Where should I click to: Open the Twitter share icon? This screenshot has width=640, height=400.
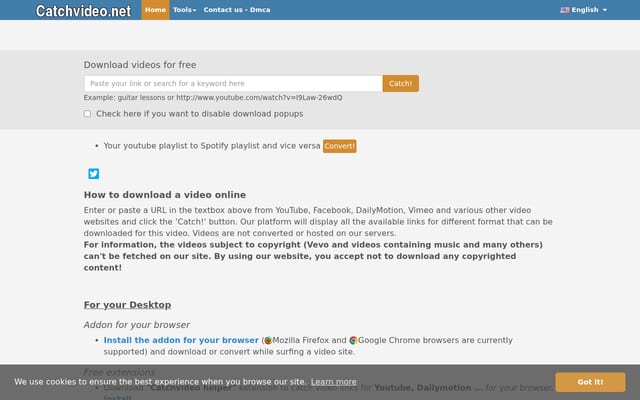(x=93, y=174)
